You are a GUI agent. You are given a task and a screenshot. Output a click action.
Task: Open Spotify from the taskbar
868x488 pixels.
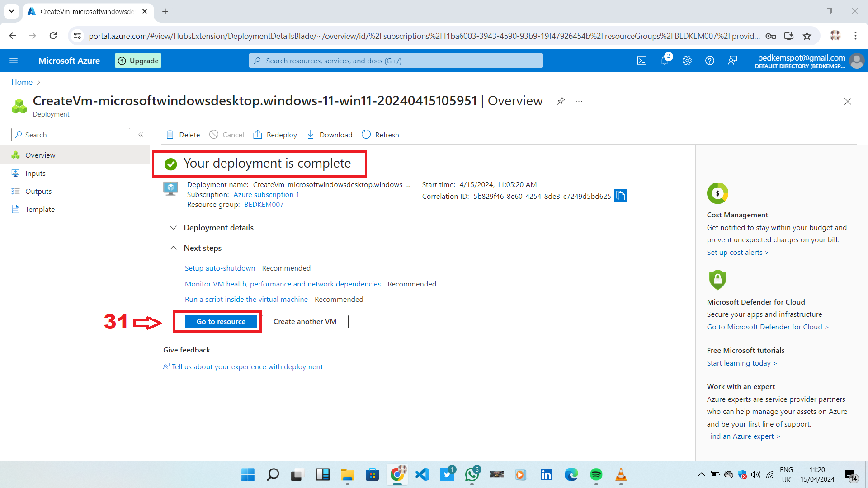point(596,474)
